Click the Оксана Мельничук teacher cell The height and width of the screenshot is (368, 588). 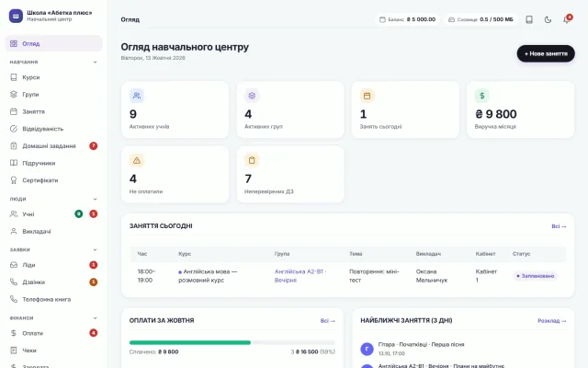(432, 276)
